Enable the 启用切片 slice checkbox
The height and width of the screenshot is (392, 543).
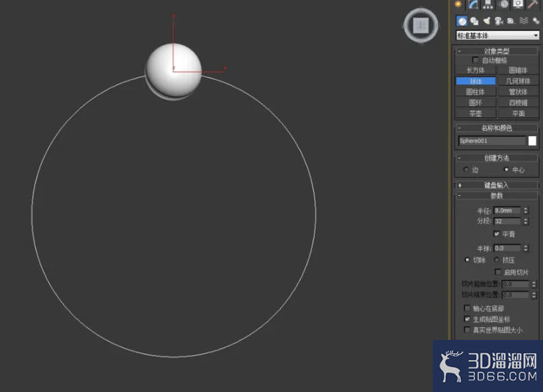tap(498, 272)
